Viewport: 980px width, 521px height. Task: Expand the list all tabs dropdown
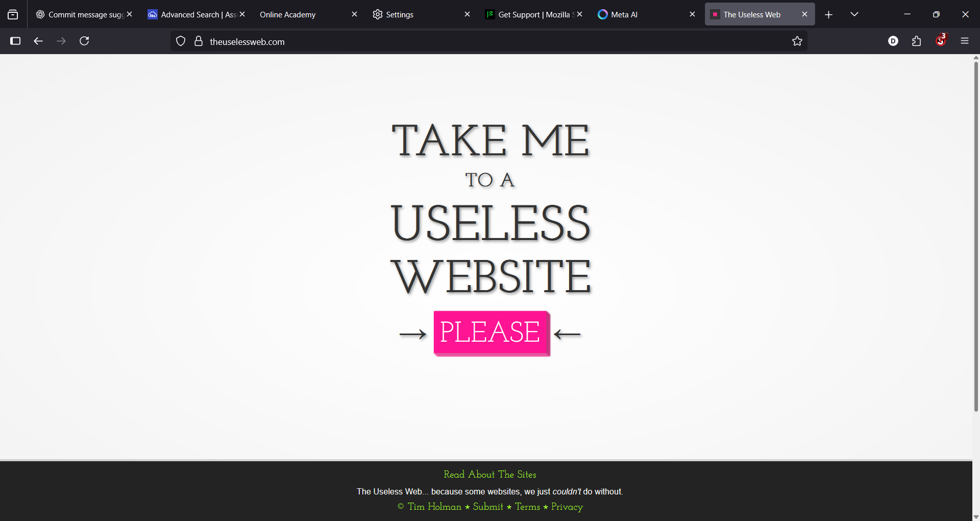[854, 14]
